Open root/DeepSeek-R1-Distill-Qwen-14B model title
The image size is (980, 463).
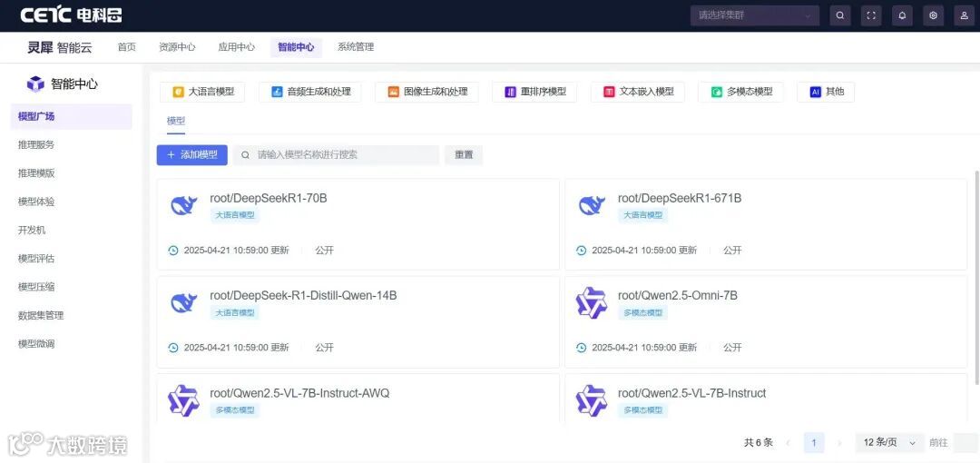tap(303, 295)
